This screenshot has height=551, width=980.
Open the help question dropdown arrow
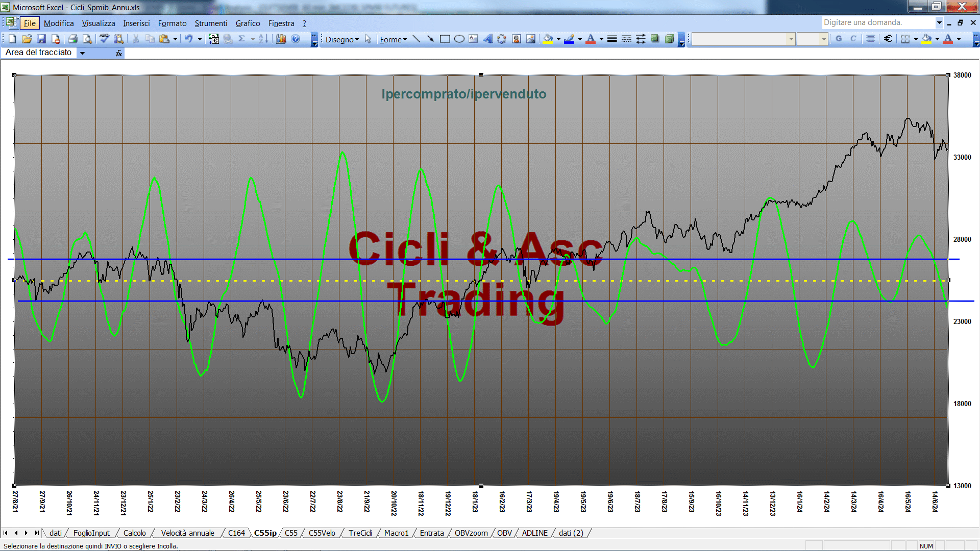click(x=939, y=22)
